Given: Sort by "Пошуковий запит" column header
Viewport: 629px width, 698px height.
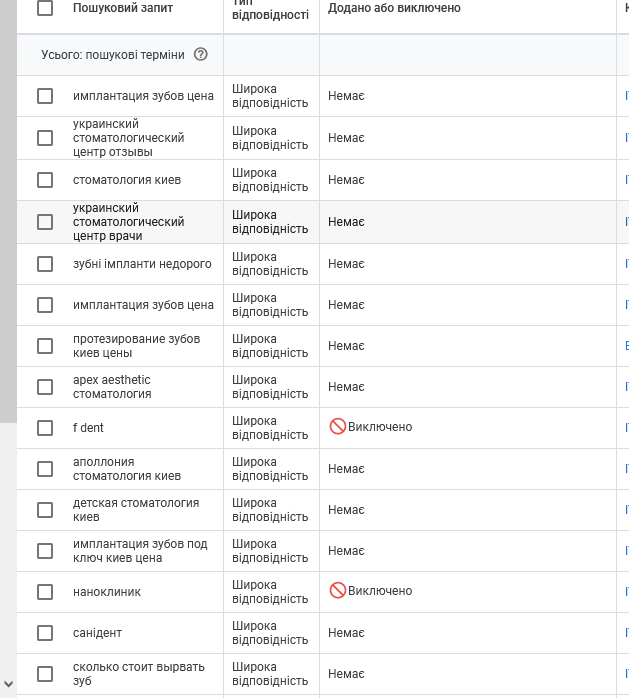Looking at the screenshot, I should click(123, 8).
